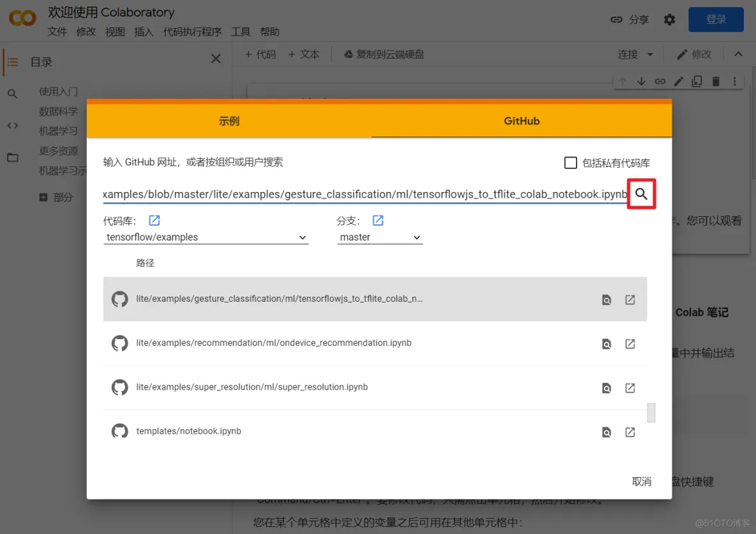Screen dimensions: 756x534
Task: Open sidebar search icon
Action: click(x=13, y=94)
